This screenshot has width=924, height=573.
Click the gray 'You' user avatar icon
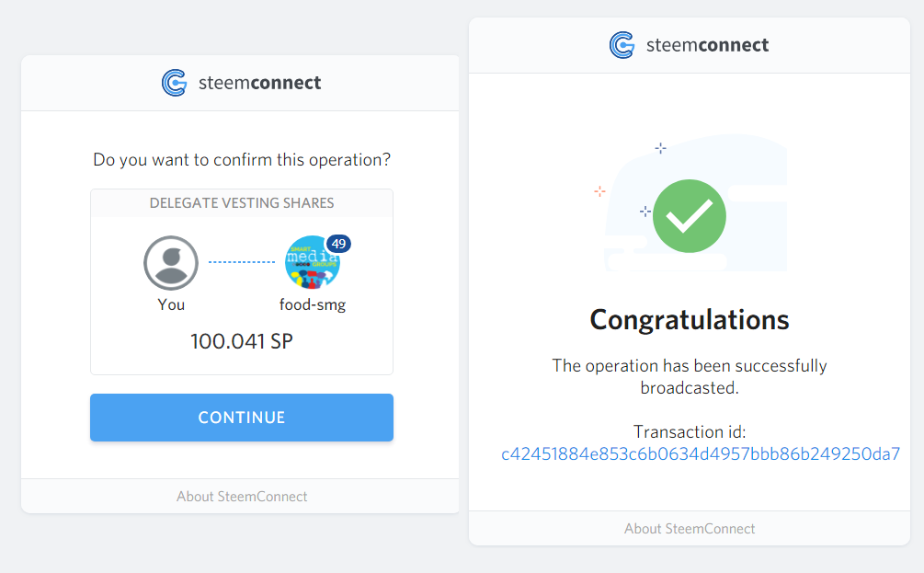171,263
